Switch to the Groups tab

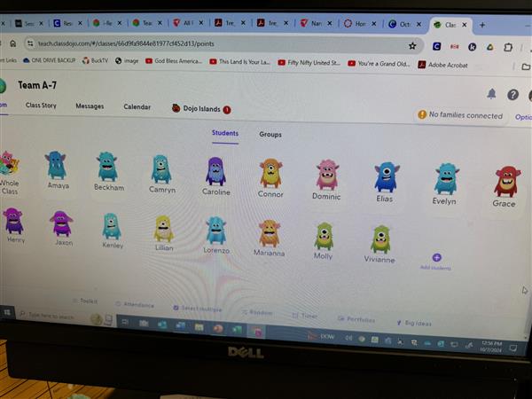[270, 135]
